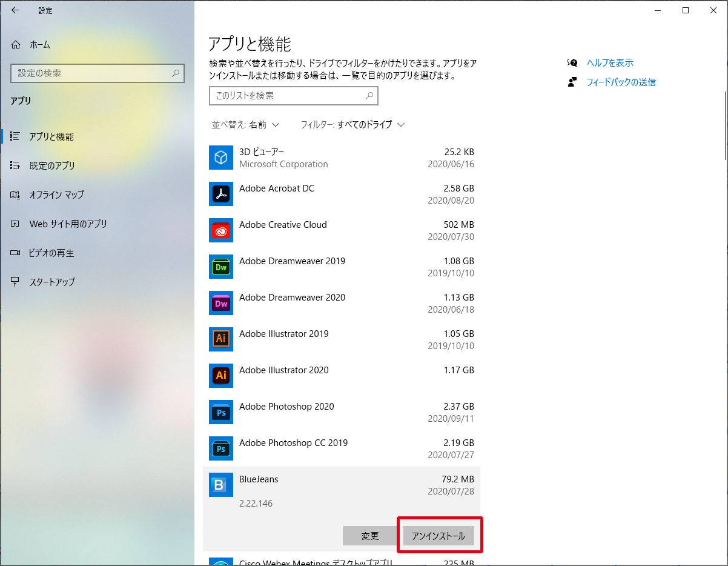Screen dimensions: 728x566
Task: Click the Adobe Photoshop CC 2019 icon
Action: pyautogui.click(x=221, y=448)
